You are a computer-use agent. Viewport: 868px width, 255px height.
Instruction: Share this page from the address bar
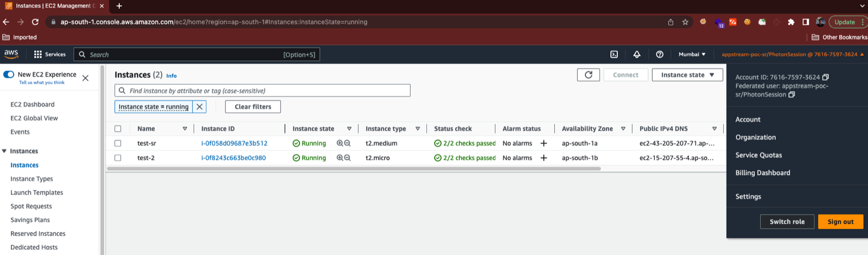pyautogui.click(x=671, y=22)
